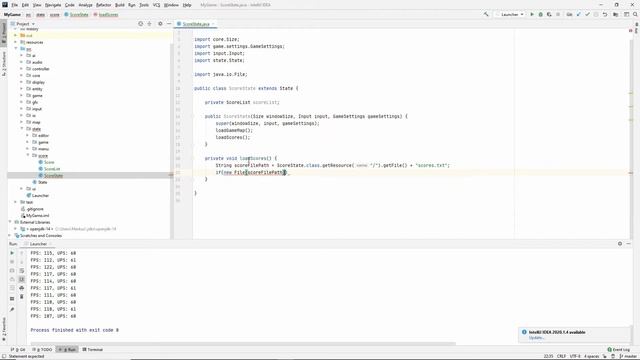Open Project Structure icon in toolbar

coord(616,14)
